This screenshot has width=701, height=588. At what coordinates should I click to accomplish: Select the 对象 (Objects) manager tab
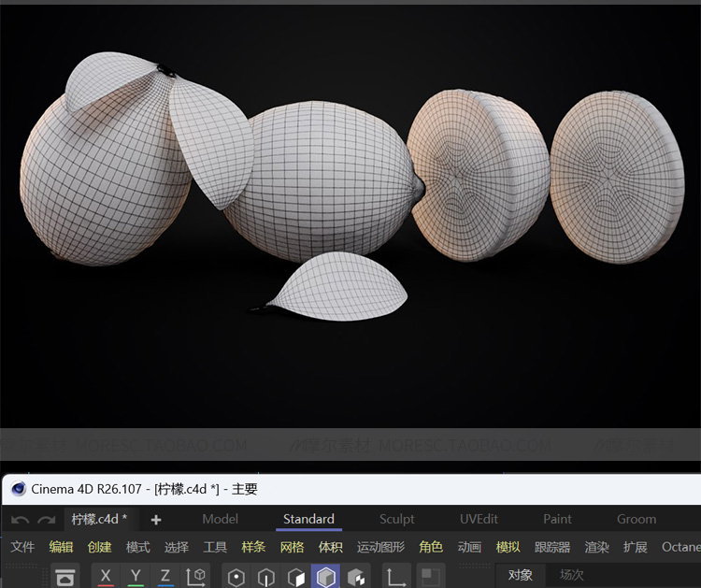pos(521,575)
